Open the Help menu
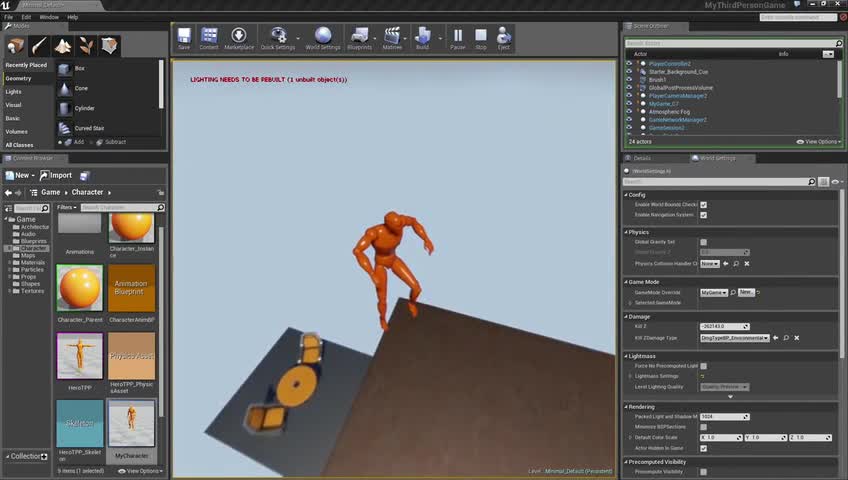Image resolution: width=848 pixels, height=480 pixels. pos(72,17)
